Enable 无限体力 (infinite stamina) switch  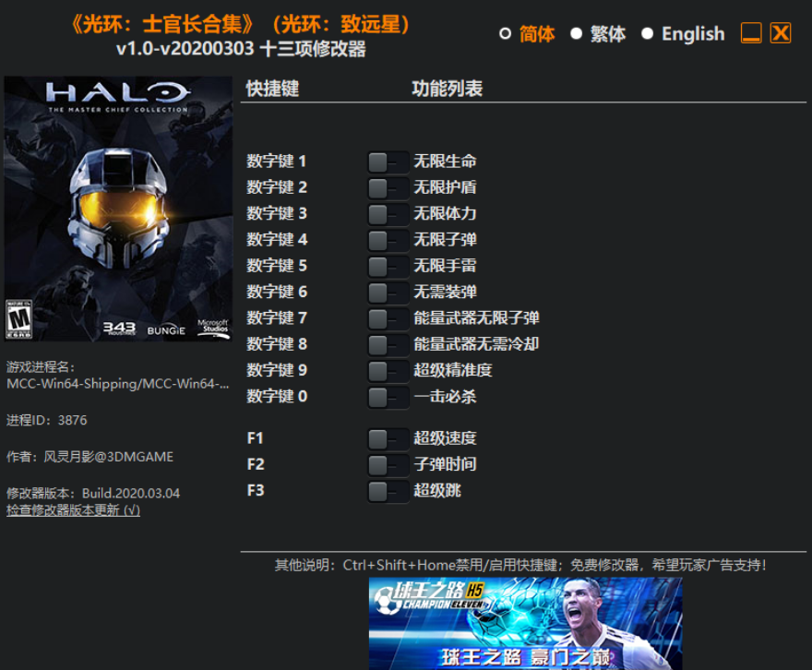(x=388, y=214)
